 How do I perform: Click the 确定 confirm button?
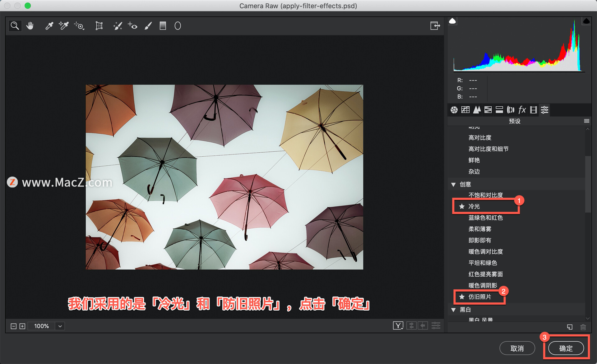pyautogui.click(x=566, y=348)
